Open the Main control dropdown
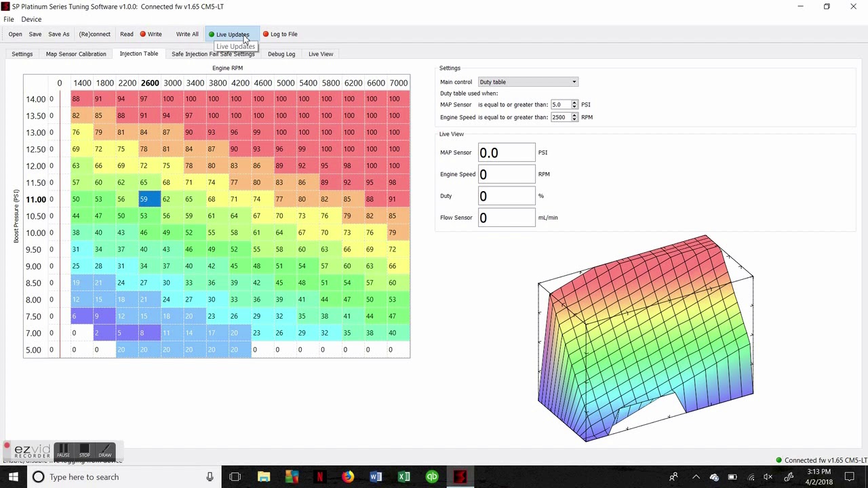The width and height of the screenshot is (868, 488). point(528,82)
